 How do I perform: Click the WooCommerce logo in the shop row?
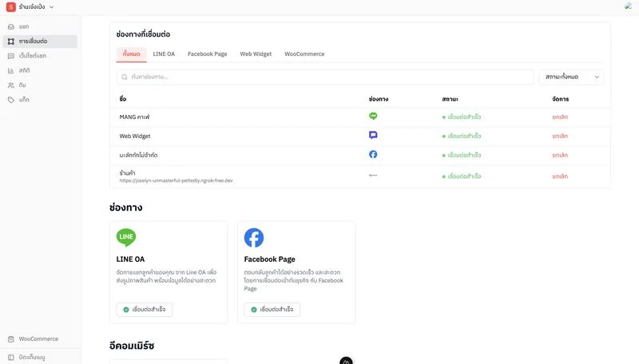coord(373,176)
